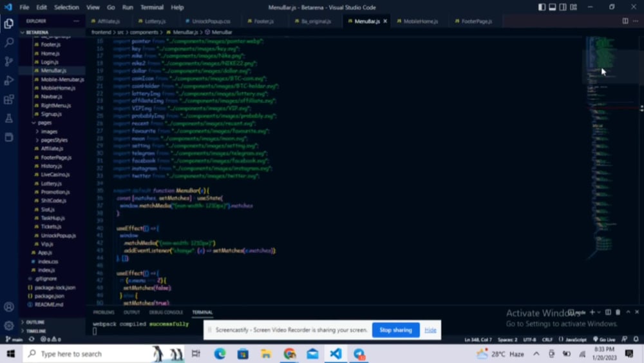Open the launch profile dropdown beside plus
The height and width of the screenshot is (363, 644).
[599, 312]
